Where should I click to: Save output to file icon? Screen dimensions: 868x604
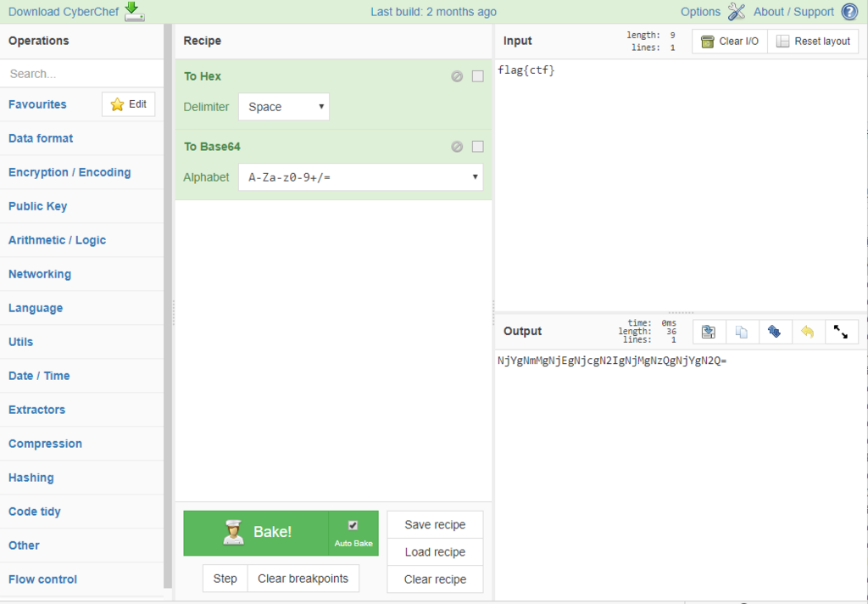709,332
